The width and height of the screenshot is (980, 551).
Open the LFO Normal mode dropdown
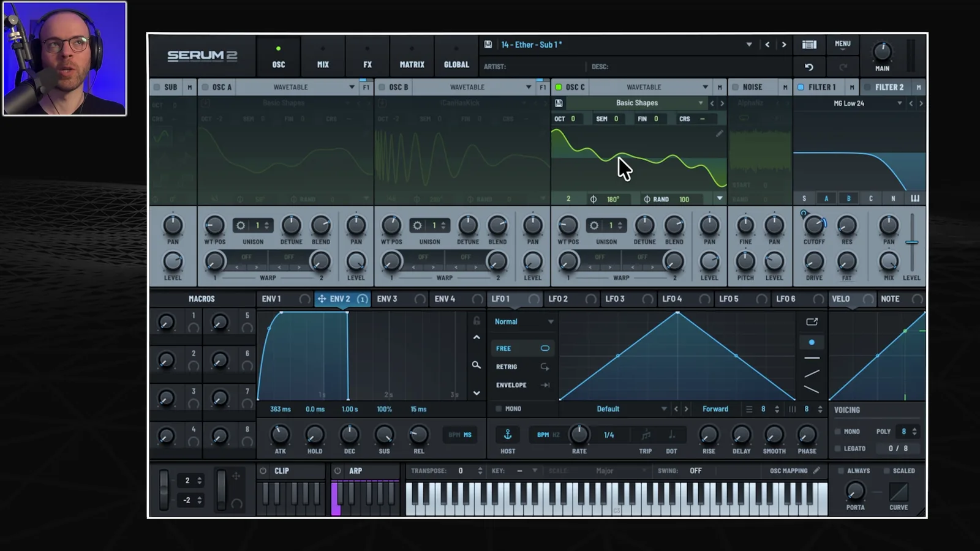(x=551, y=321)
